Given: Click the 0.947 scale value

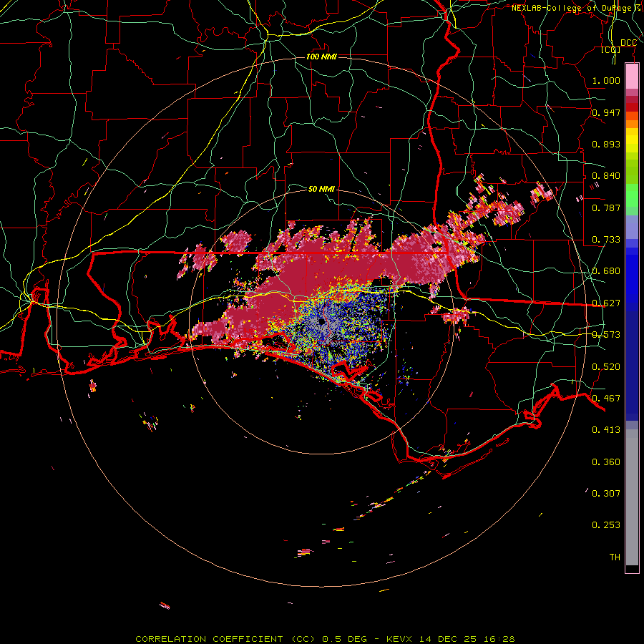Looking at the screenshot, I should (x=606, y=112).
